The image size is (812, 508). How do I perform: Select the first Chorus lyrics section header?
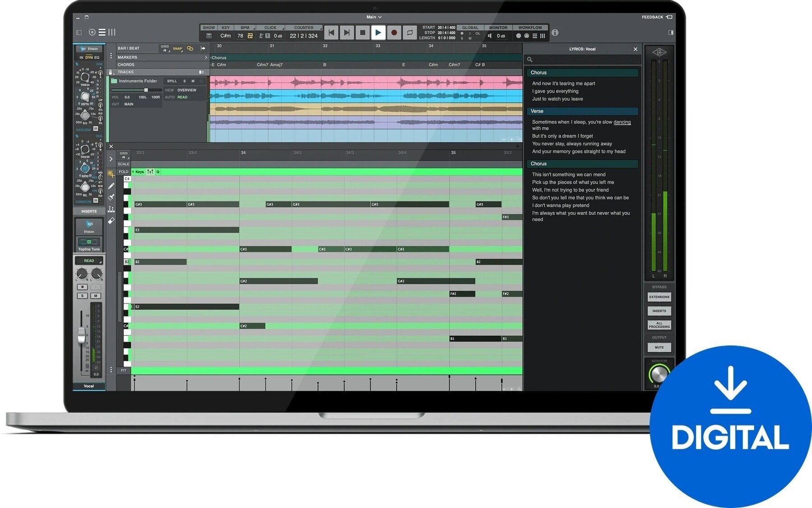pyautogui.click(x=582, y=73)
